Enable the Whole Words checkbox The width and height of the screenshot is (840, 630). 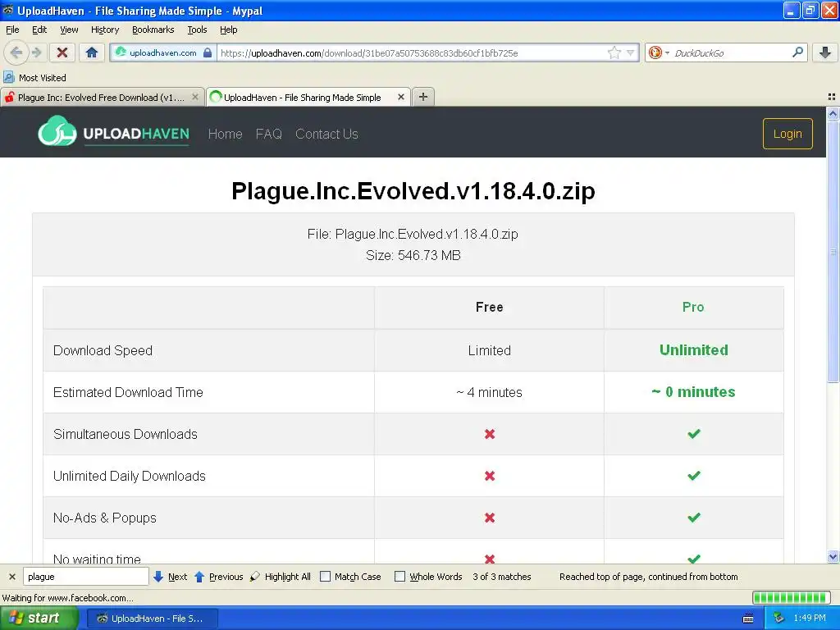click(x=399, y=577)
